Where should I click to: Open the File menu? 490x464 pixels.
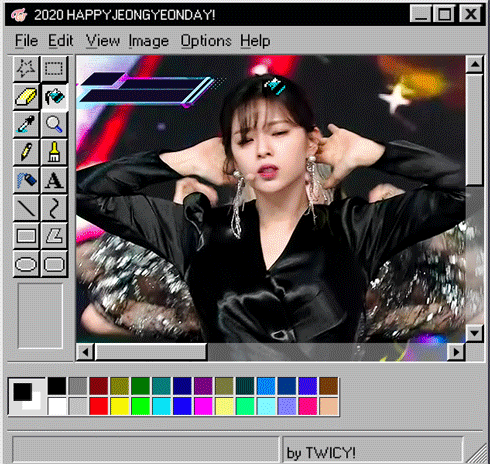(26, 41)
